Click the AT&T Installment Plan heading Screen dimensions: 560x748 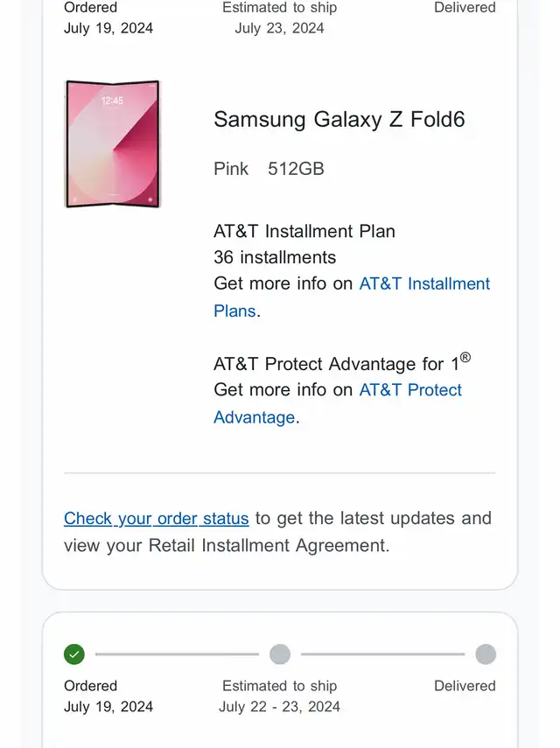[304, 232]
